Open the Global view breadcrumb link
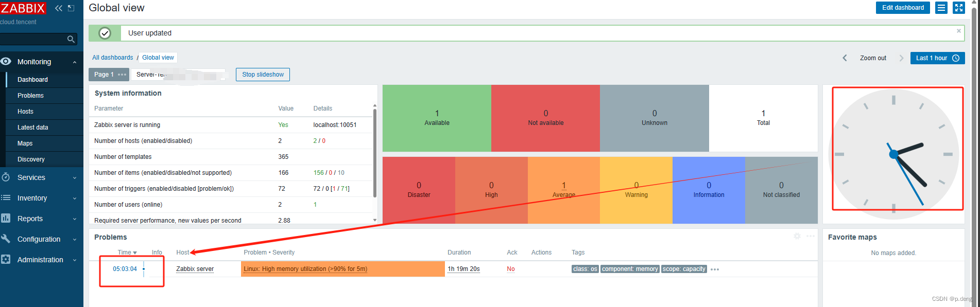 coord(158,58)
